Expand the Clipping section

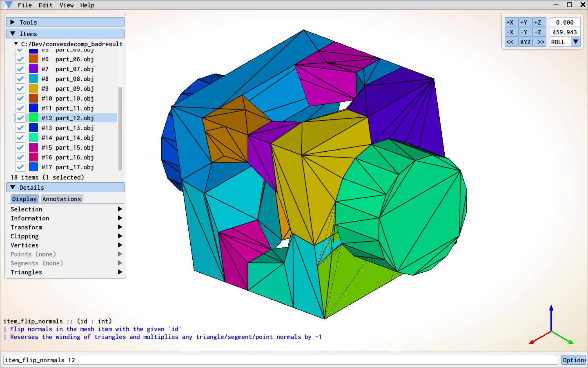click(67, 236)
